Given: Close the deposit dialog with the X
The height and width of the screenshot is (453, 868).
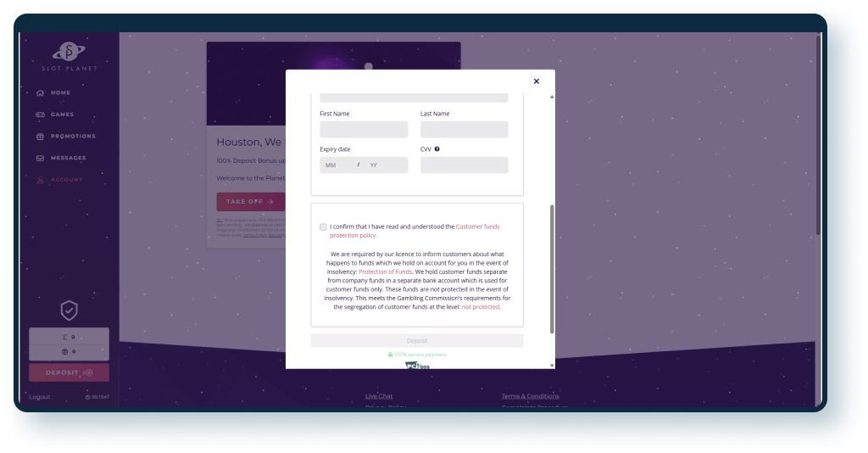Looking at the screenshot, I should click(x=536, y=81).
